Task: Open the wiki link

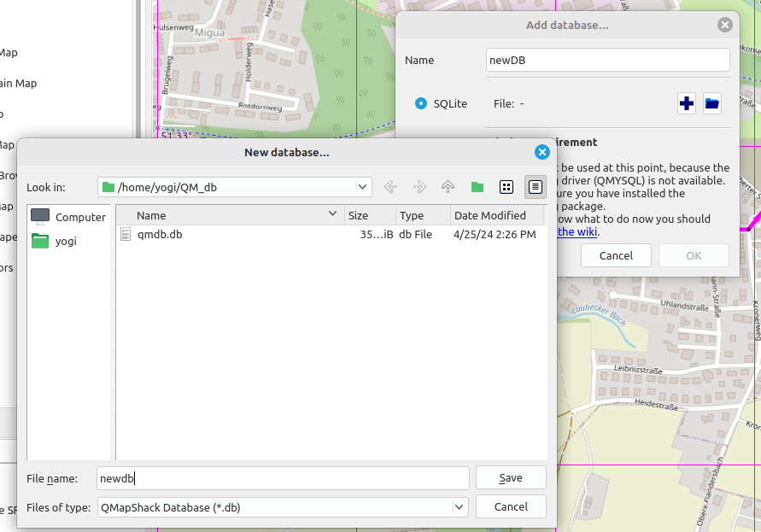Action: 577,231
